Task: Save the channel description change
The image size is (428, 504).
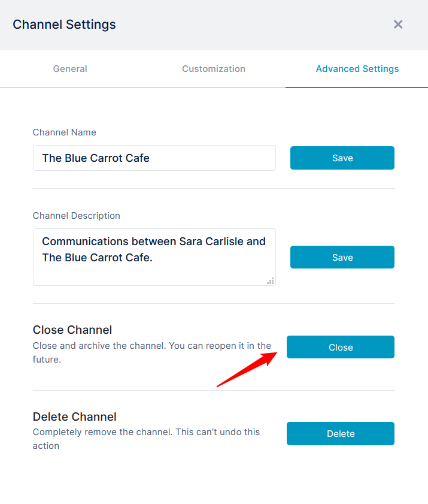Action: 342,257
